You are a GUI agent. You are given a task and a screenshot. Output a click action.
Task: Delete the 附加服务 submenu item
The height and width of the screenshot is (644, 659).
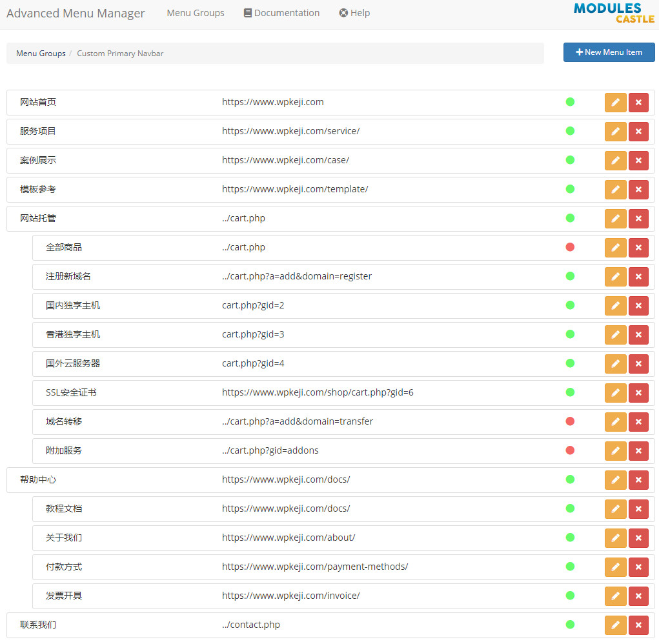(638, 450)
